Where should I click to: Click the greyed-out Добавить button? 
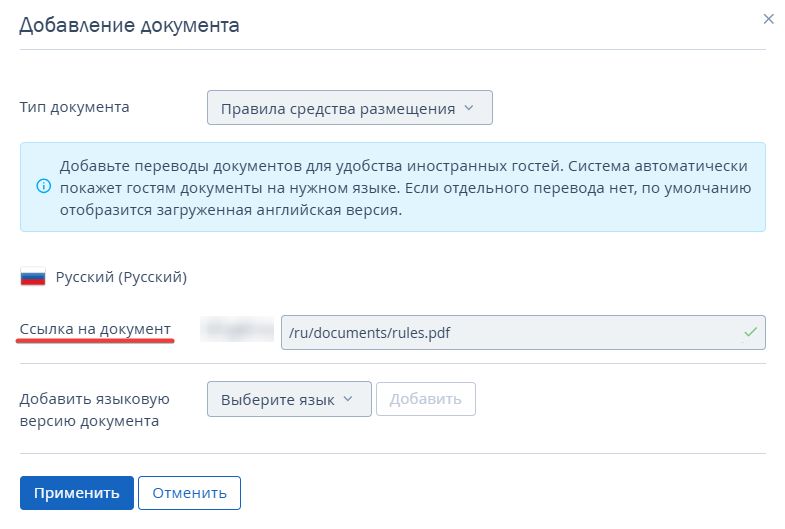pyautogui.click(x=425, y=398)
